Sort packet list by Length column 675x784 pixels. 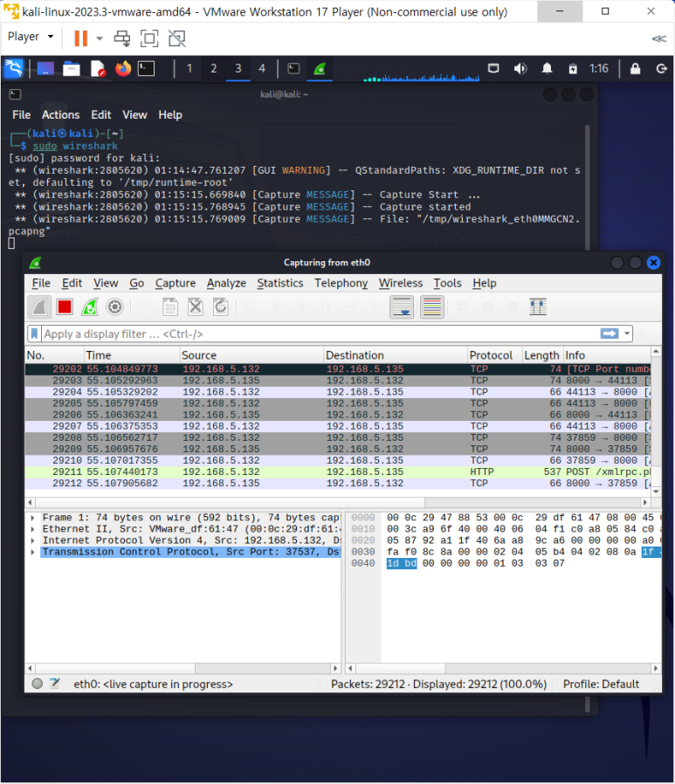tap(542, 355)
